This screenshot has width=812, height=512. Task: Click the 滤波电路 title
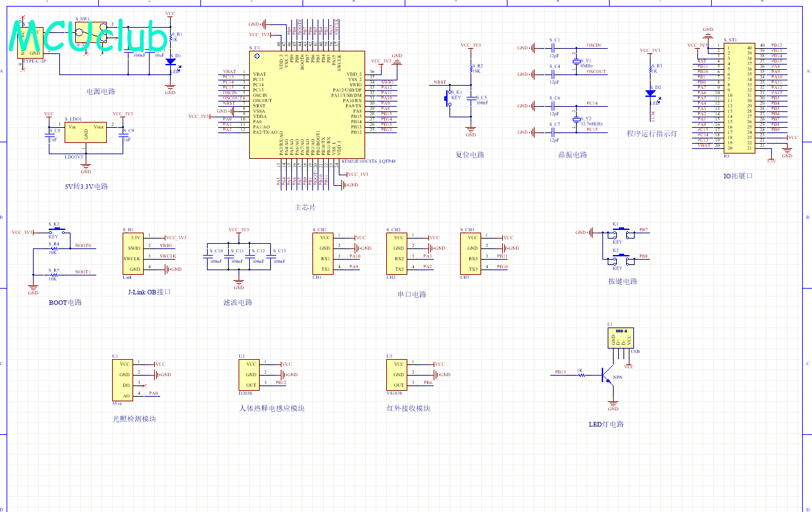pos(238,302)
